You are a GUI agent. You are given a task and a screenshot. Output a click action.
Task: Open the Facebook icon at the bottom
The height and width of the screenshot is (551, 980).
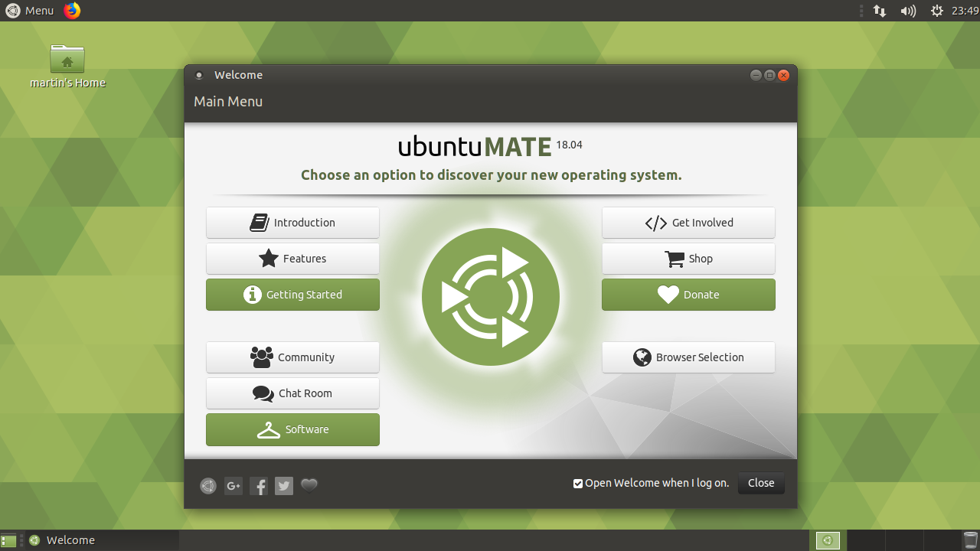(259, 486)
